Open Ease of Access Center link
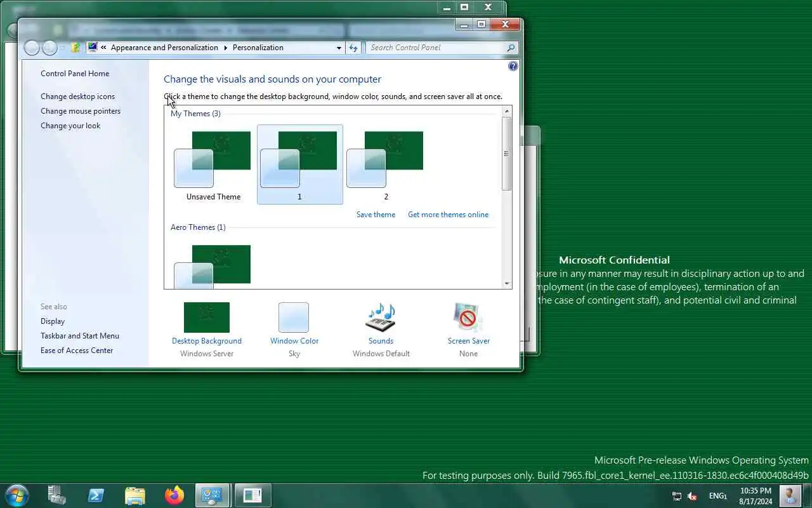 point(77,351)
